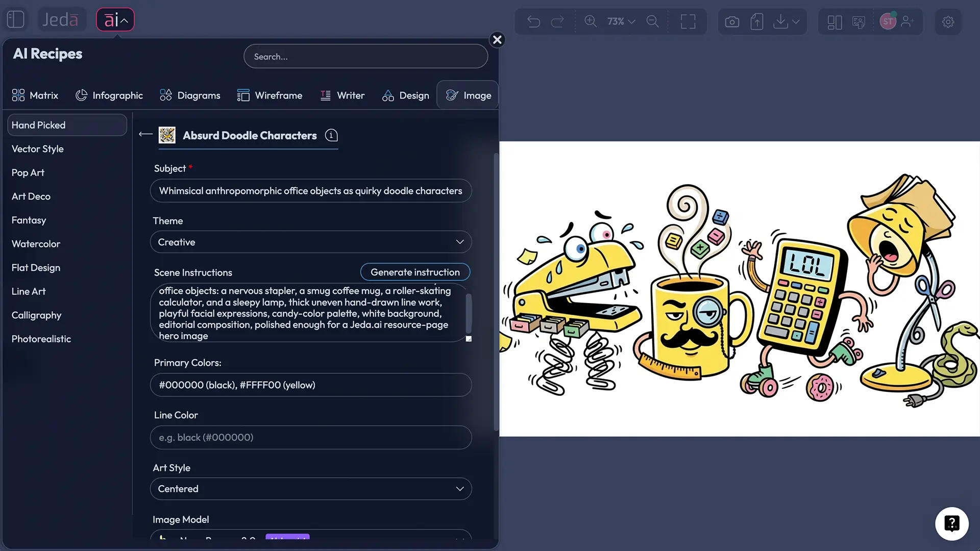Close the AI Recipes panel
The height and width of the screenshot is (551, 980).
click(x=497, y=40)
